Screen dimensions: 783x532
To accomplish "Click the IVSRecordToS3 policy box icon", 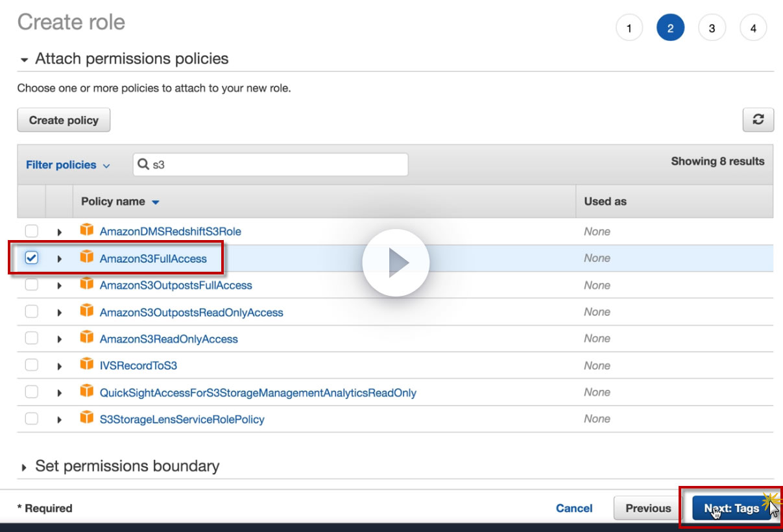I will 87,365.
